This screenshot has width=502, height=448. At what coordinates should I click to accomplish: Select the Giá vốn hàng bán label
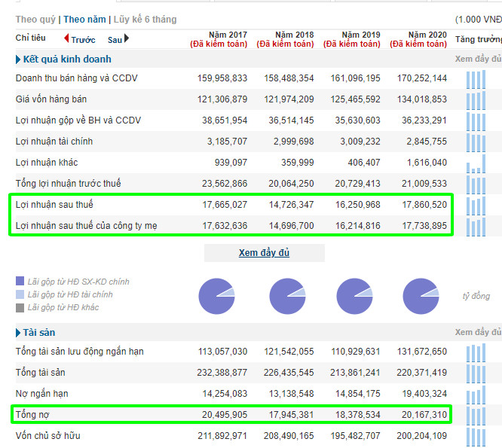[51, 99]
